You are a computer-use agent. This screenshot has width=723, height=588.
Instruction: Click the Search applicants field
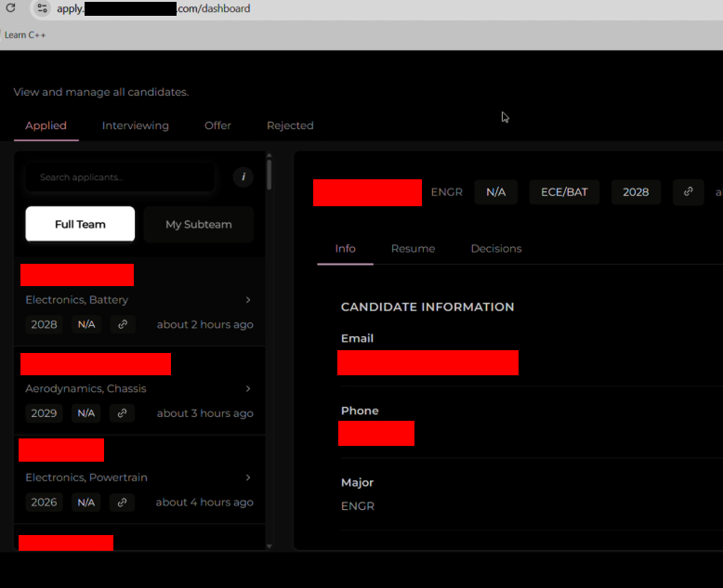tap(120, 177)
